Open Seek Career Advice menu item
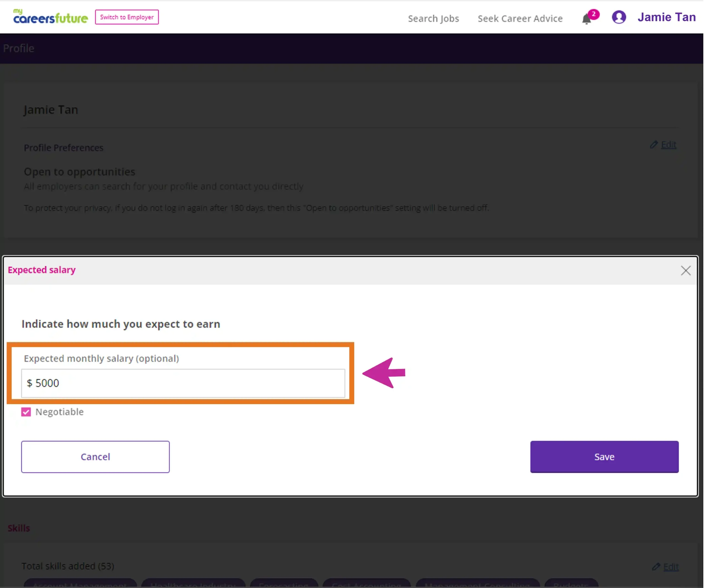This screenshot has width=714, height=588. point(520,19)
